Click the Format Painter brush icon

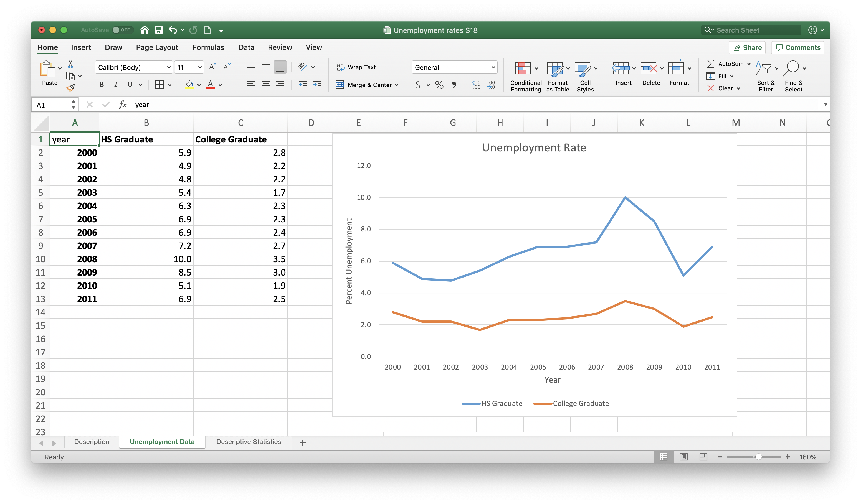71,88
